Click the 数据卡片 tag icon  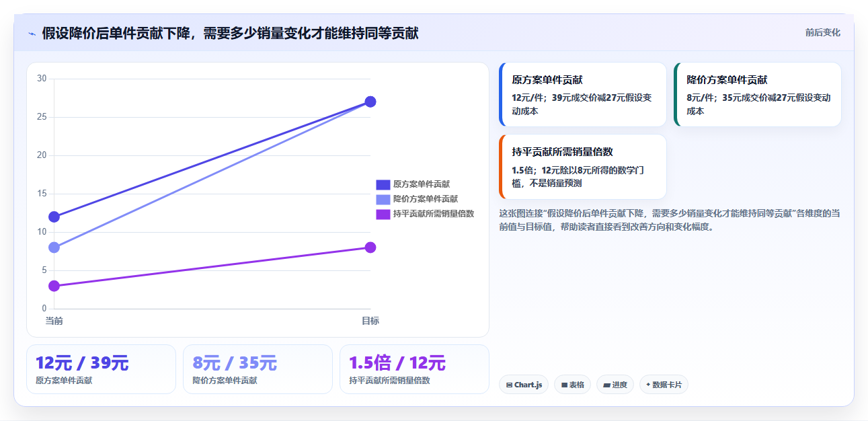click(x=648, y=385)
